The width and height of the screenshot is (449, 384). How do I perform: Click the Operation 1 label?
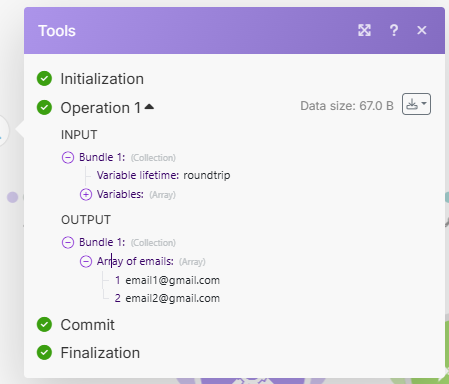coord(101,108)
